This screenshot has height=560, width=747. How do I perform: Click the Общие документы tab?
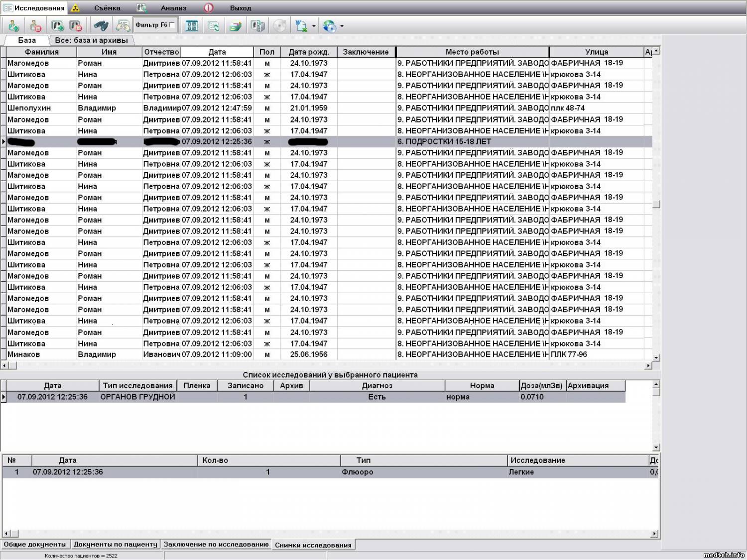pyautogui.click(x=35, y=545)
